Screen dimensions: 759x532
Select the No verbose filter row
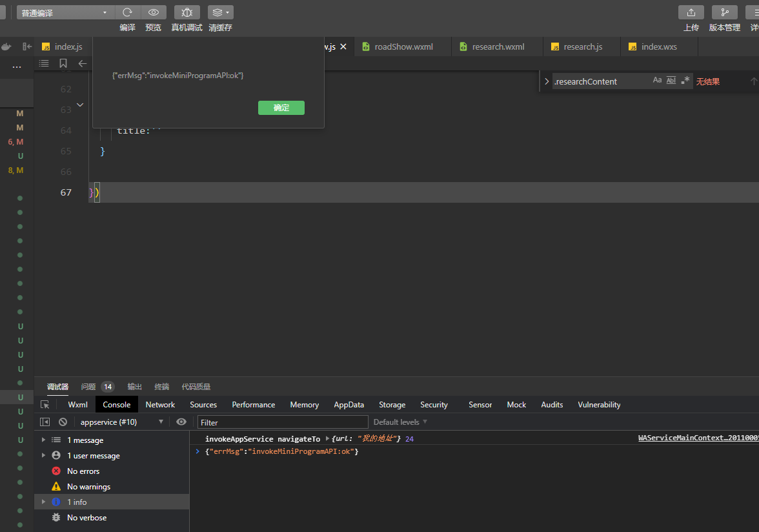click(112, 518)
